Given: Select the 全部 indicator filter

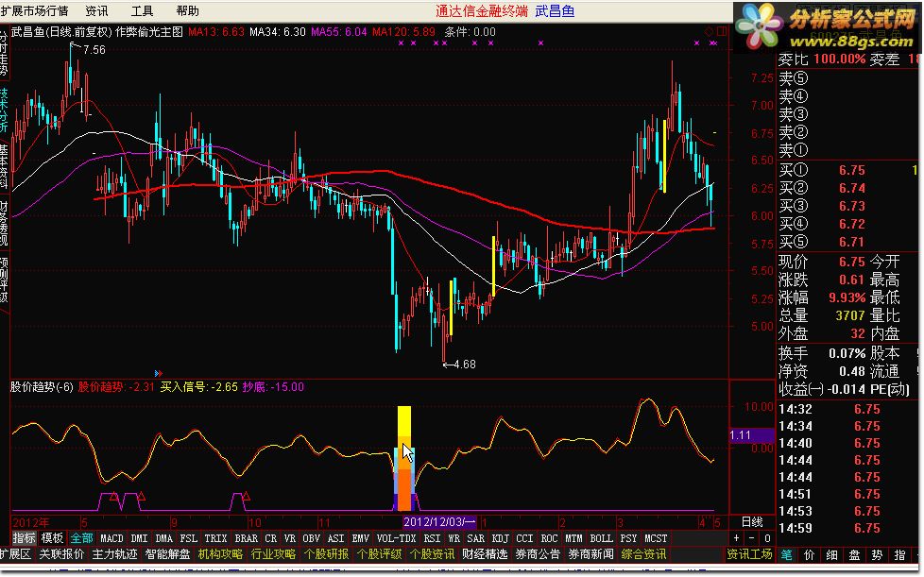Looking at the screenshot, I should 81,537.
